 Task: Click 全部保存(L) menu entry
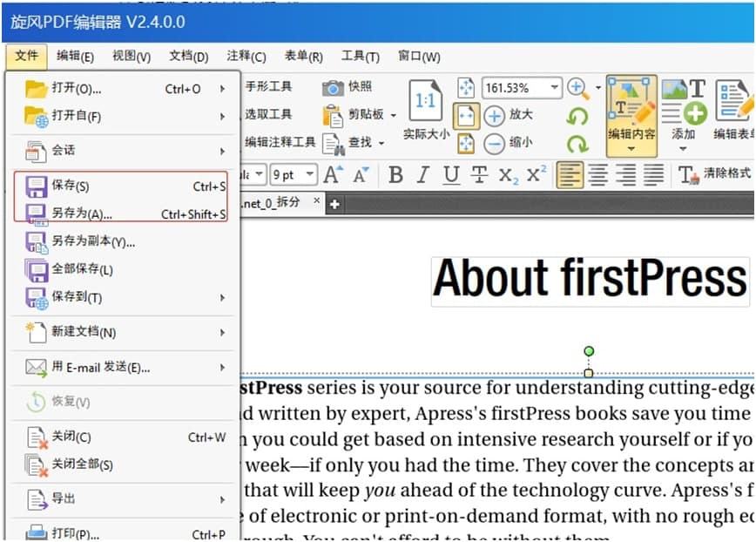(x=125, y=269)
